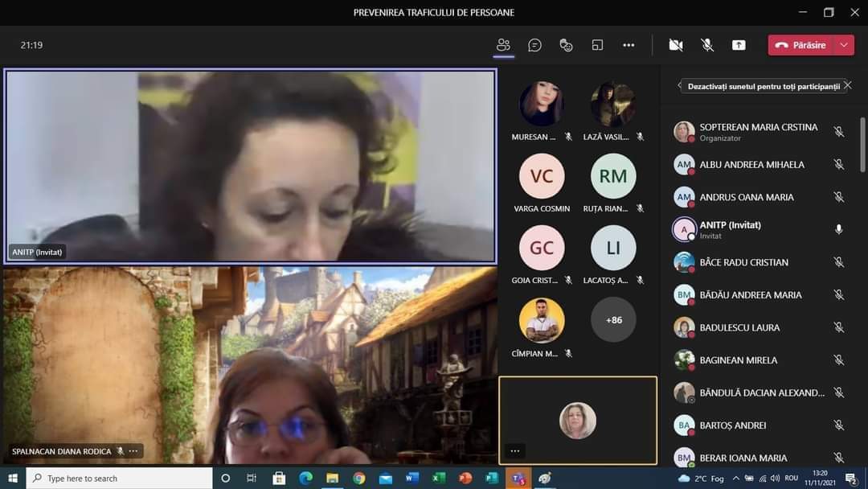Unmute the microphone in meeting toolbar
The image size is (868, 489).
pyautogui.click(x=707, y=45)
